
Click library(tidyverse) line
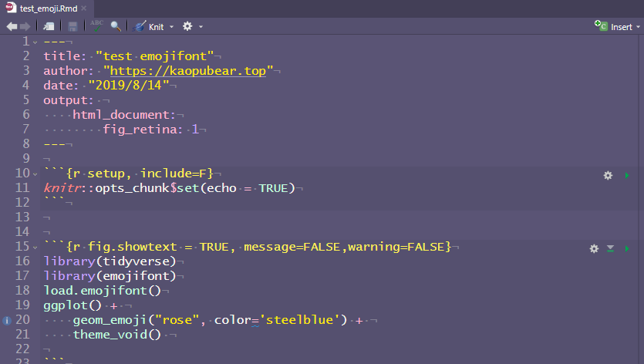pos(110,261)
